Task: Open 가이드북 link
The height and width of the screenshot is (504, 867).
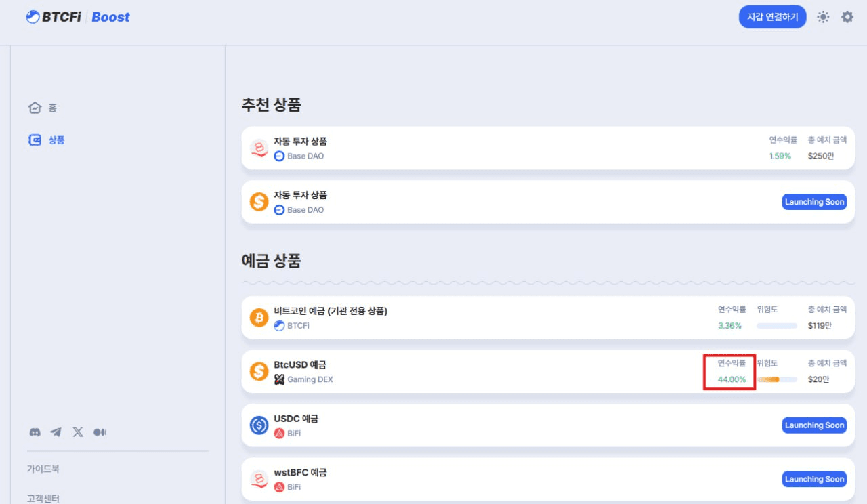Action: coord(43,469)
